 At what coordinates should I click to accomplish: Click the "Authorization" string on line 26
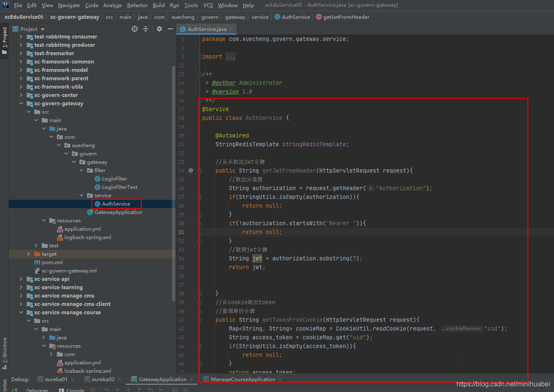point(401,188)
